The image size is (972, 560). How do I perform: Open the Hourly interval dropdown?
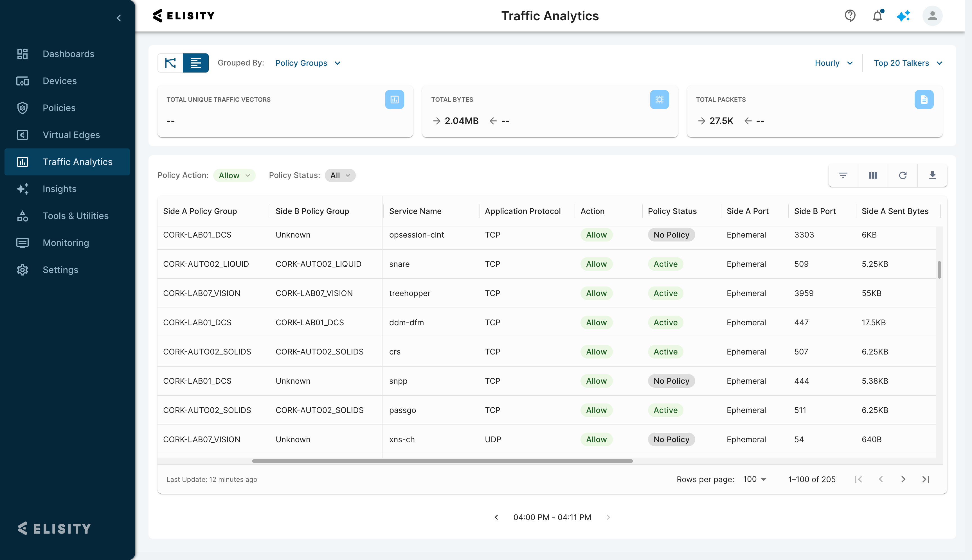tap(833, 63)
